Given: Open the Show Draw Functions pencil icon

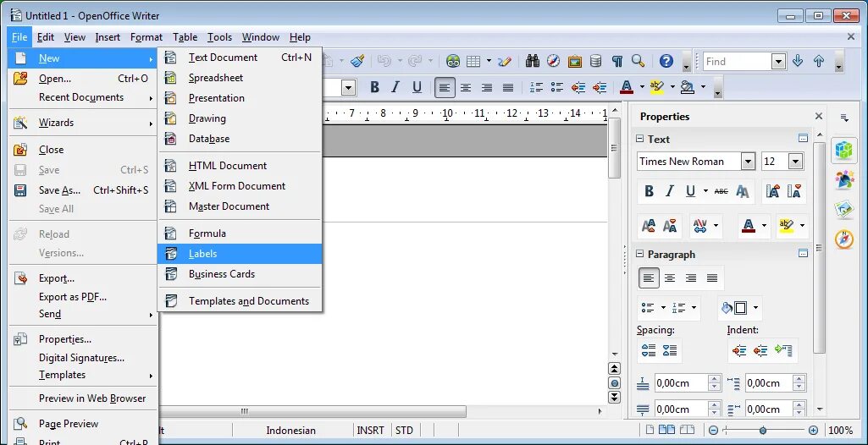Looking at the screenshot, I should click(x=505, y=61).
